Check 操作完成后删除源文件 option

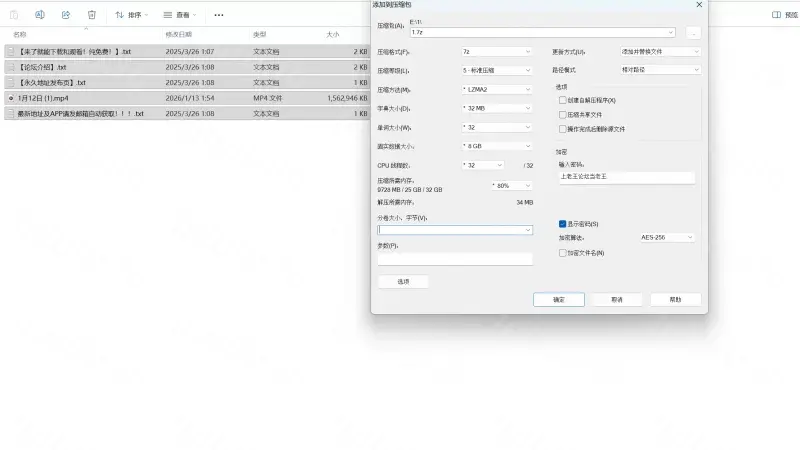point(563,129)
